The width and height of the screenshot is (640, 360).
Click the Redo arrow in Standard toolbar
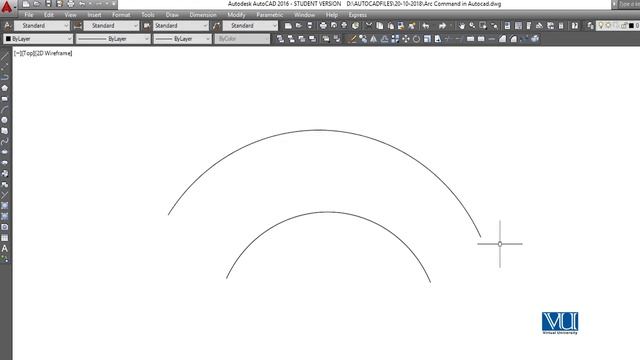[x=442, y=26]
